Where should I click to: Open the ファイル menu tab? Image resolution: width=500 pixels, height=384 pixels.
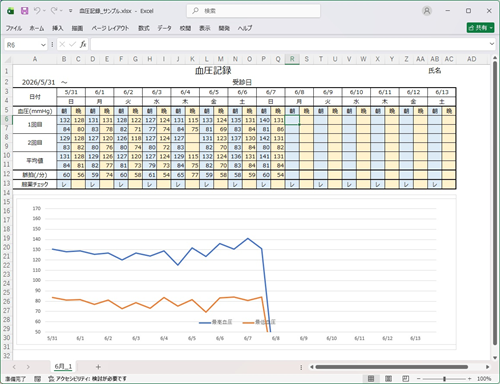[14, 28]
